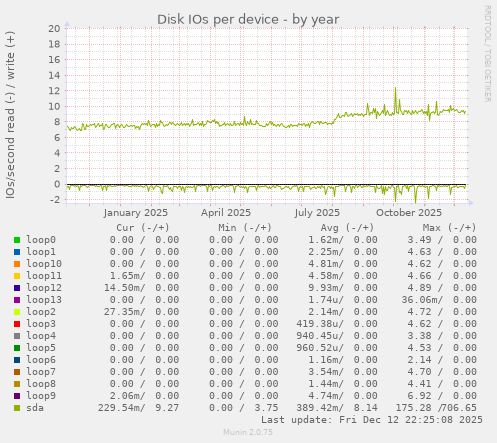Click the loop0 green color swatch

point(17,240)
